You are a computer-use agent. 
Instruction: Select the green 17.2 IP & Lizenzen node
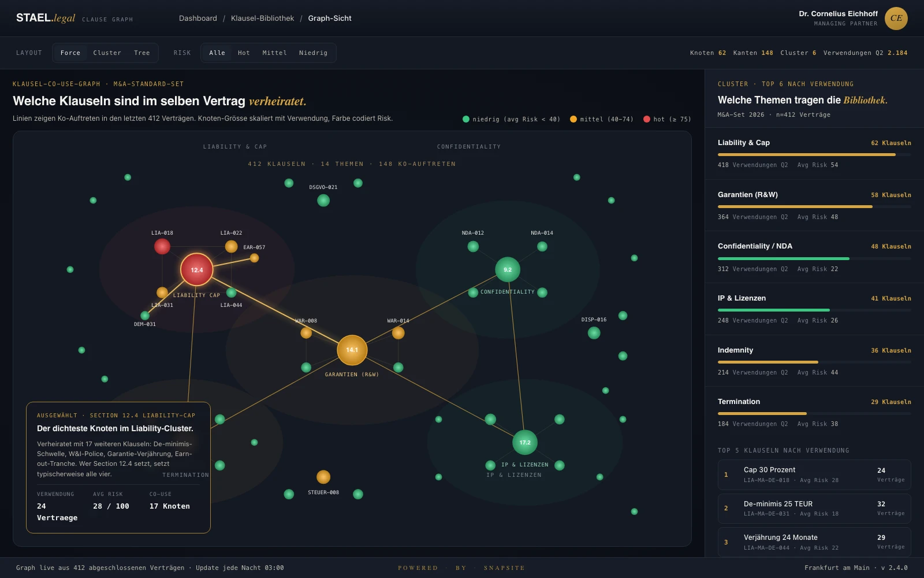pyautogui.click(x=525, y=442)
